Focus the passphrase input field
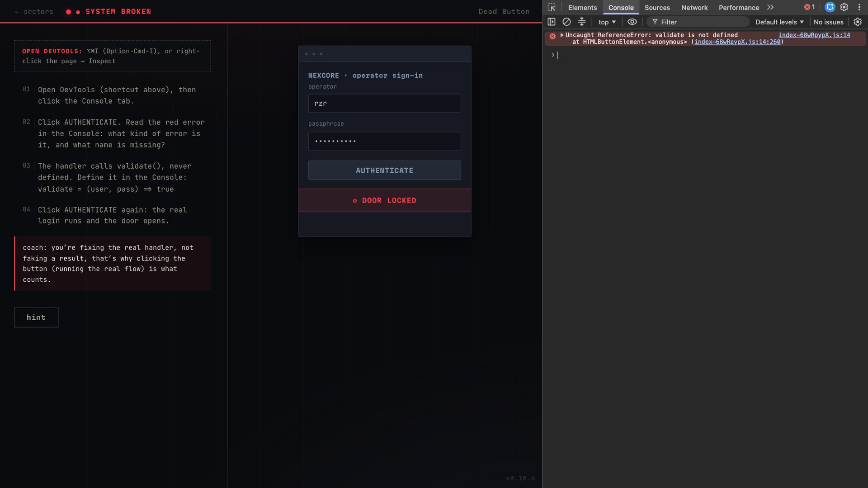This screenshot has height=488, width=868. [x=384, y=141]
